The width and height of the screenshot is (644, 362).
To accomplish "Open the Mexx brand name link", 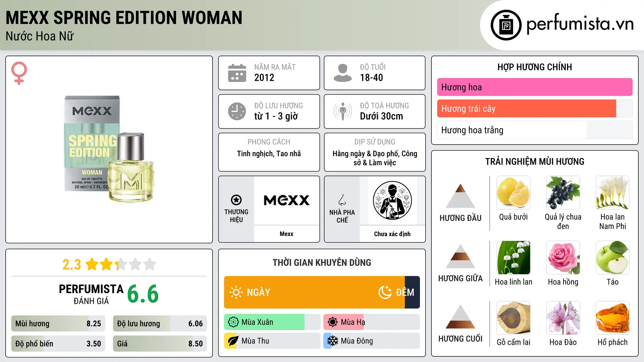I will click(x=286, y=234).
